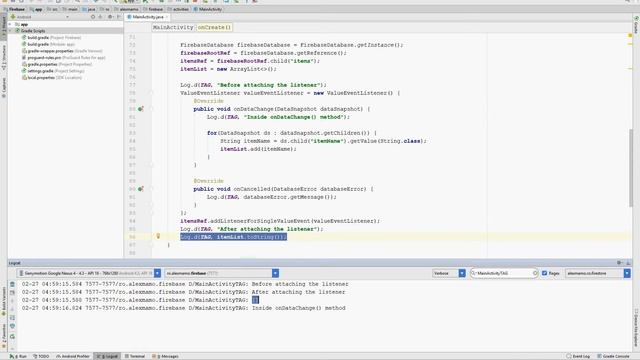Select local.properties file in tree
Screen dimensions: 640x360
point(51,78)
